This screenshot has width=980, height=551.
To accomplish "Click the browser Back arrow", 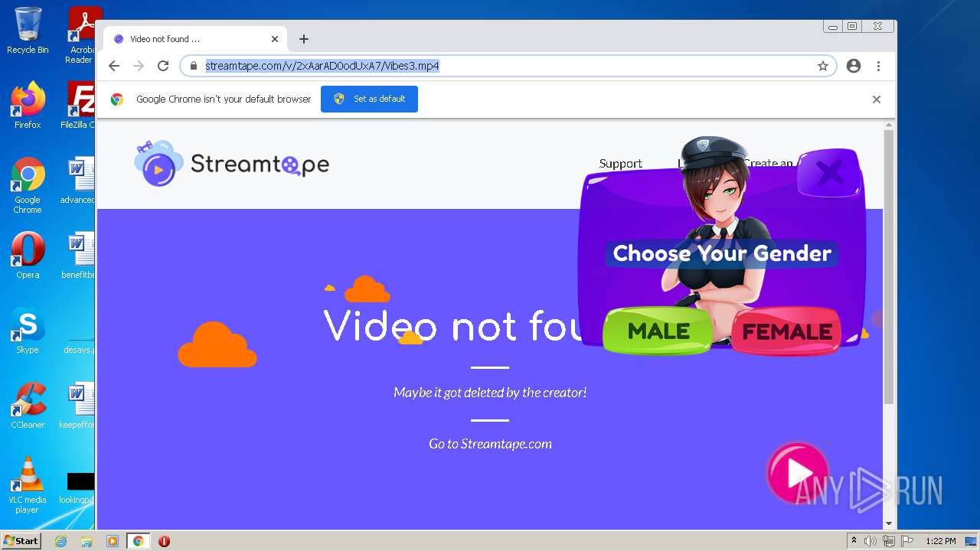I will point(114,66).
